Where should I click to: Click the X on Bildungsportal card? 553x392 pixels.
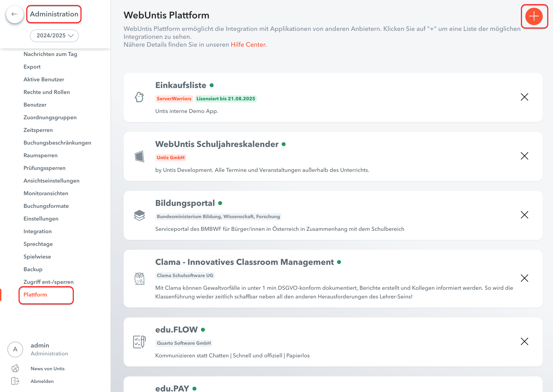[524, 215]
